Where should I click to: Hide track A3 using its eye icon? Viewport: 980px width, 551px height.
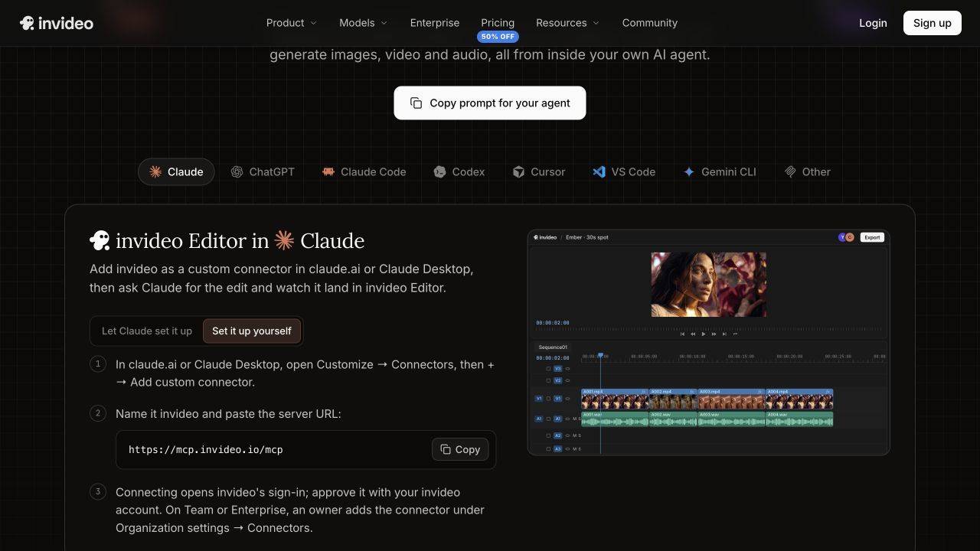(567, 449)
